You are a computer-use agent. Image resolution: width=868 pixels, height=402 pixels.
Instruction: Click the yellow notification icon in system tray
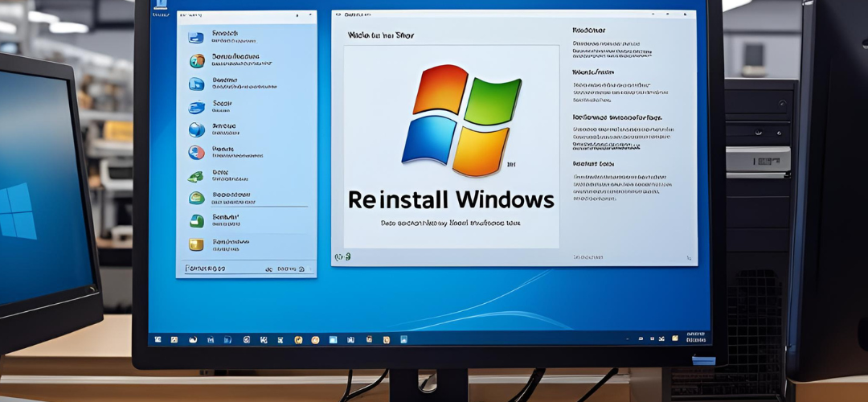click(x=675, y=338)
